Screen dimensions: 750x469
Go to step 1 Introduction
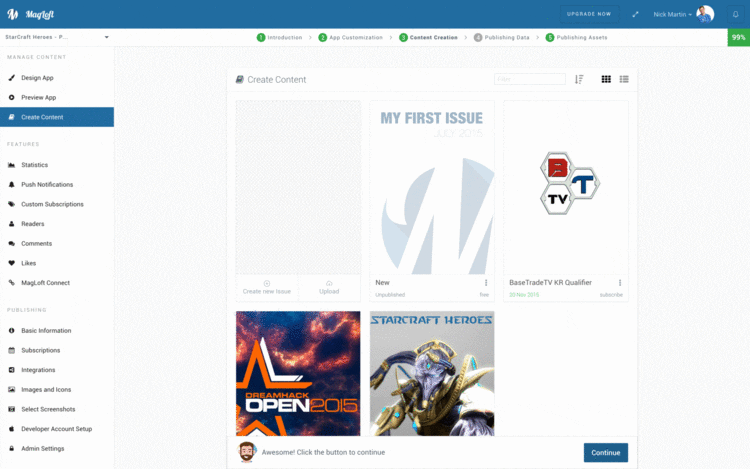click(x=279, y=37)
